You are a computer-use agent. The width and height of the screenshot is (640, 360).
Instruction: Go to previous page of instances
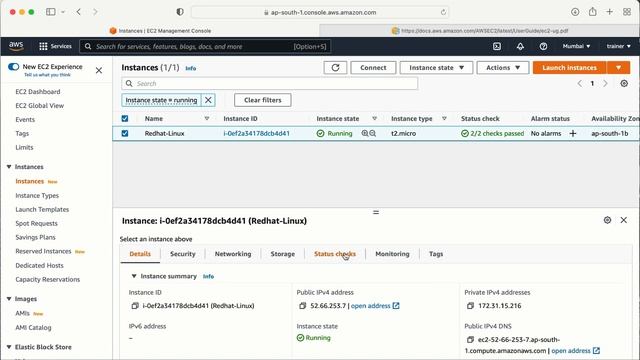(580, 84)
